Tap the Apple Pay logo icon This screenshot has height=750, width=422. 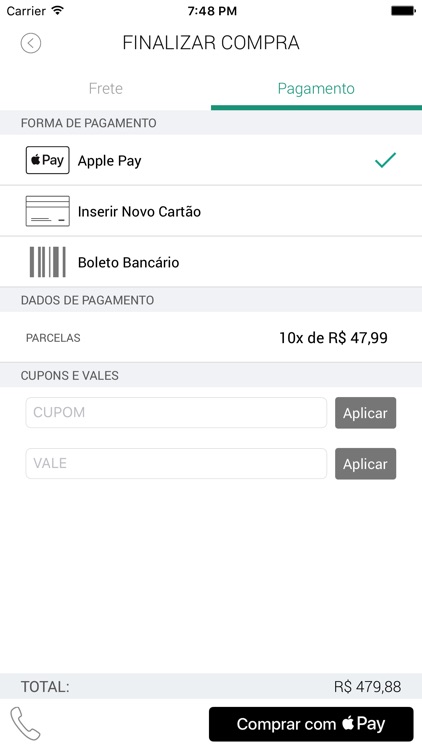[x=47, y=160]
